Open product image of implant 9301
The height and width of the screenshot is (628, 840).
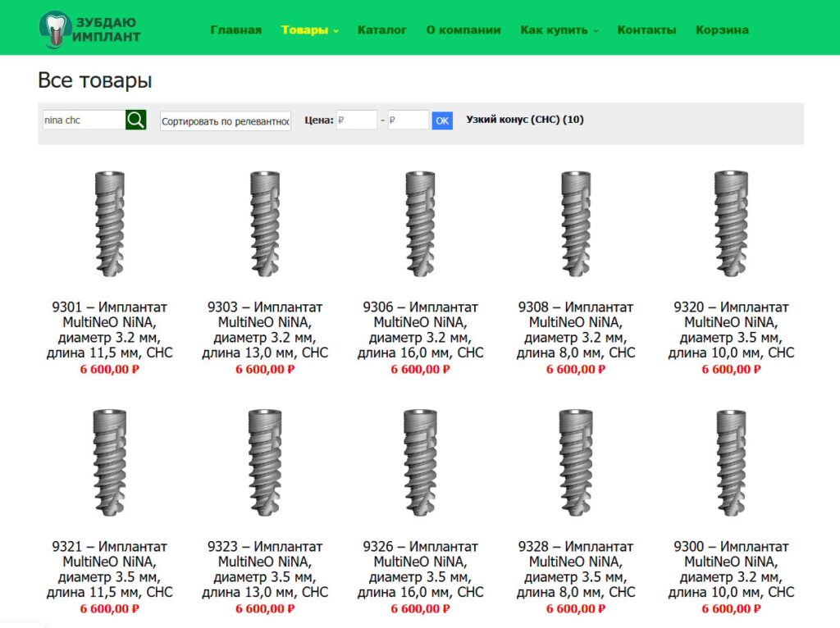110,225
